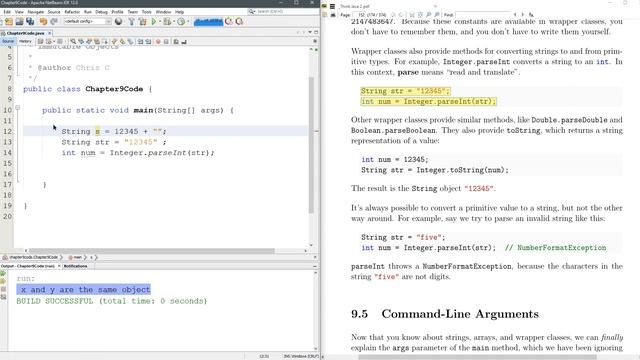This screenshot has width=640, height=360.
Task: Open the Debug menu
Action: click(101, 12)
